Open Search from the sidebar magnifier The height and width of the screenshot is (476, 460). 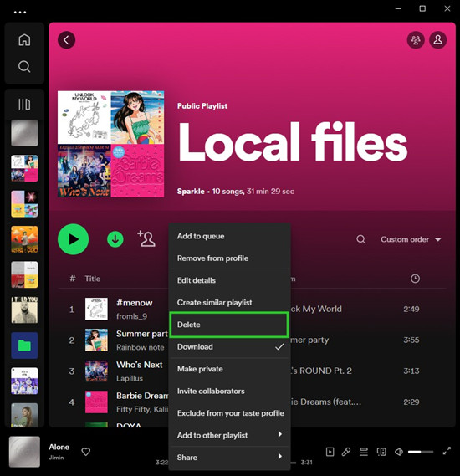coord(24,66)
